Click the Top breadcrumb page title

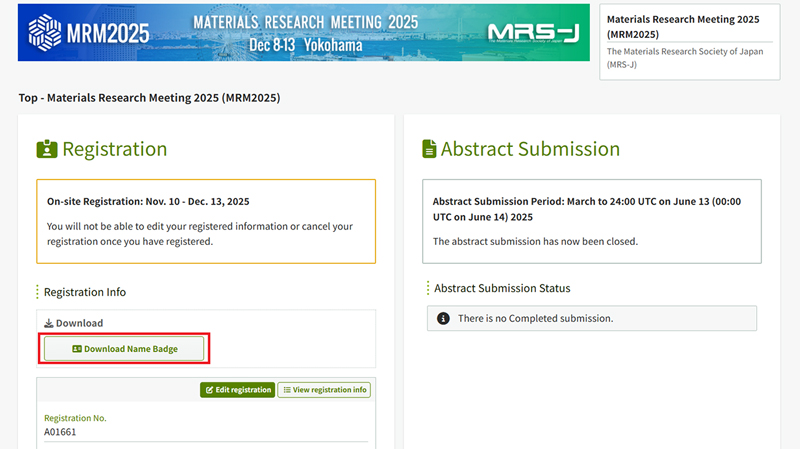pyautogui.click(x=149, y=98)
